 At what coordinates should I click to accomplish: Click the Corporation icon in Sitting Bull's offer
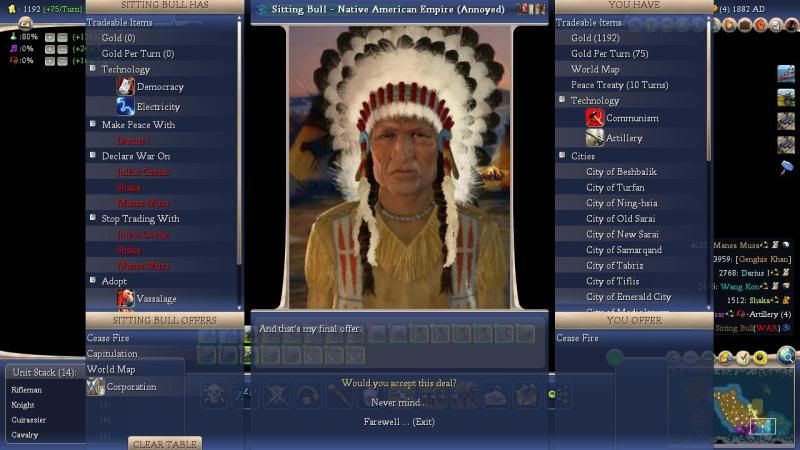click(x=95, y=387)
